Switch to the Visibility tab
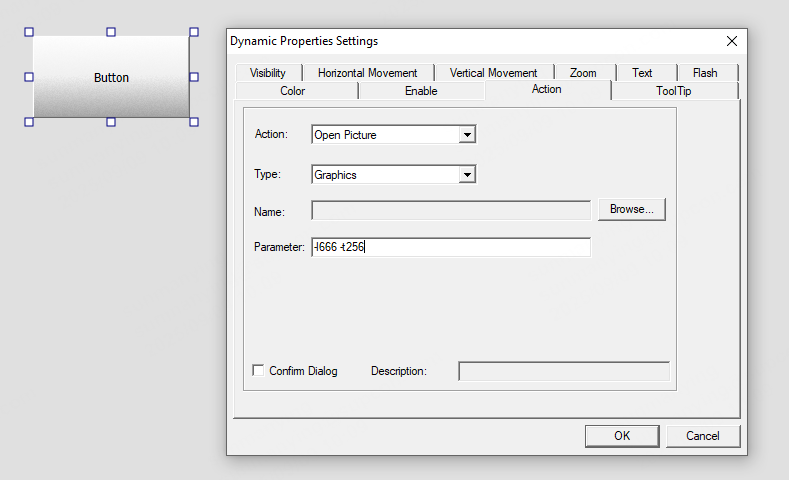This screenshot has height=480, width=789. [x=268, y=73]
